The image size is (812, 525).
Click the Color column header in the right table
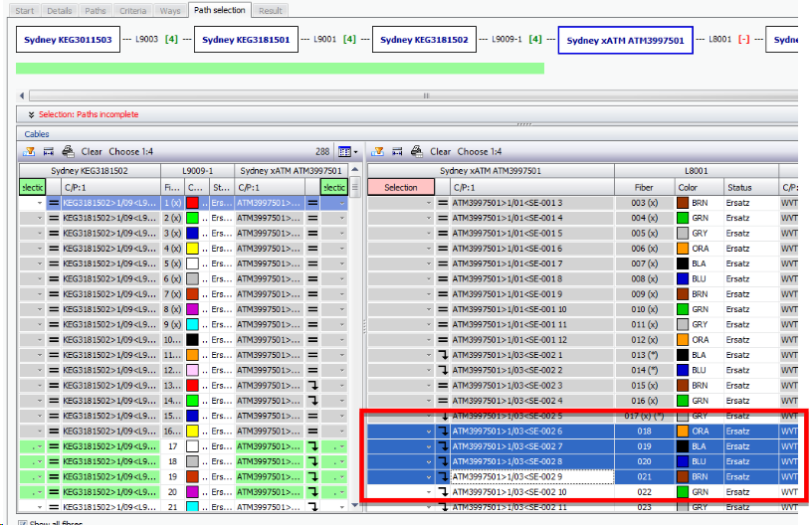(699, 187)
